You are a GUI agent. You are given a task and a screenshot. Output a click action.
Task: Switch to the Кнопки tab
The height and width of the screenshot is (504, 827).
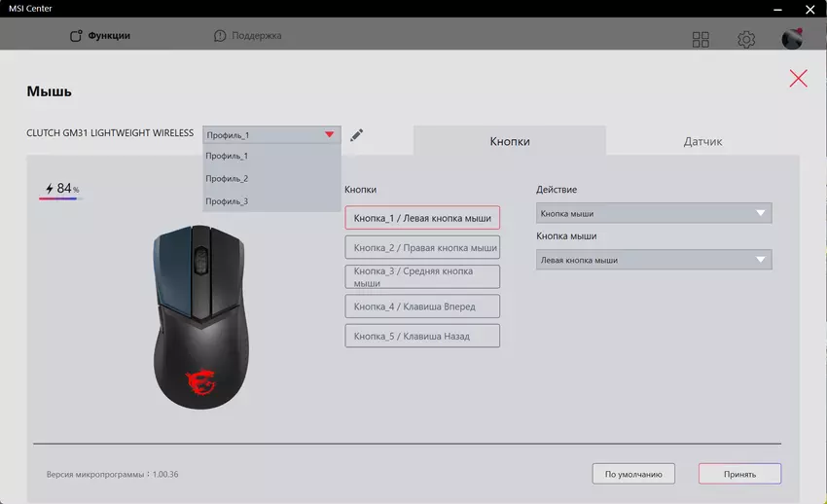click(x=509, y=141)
